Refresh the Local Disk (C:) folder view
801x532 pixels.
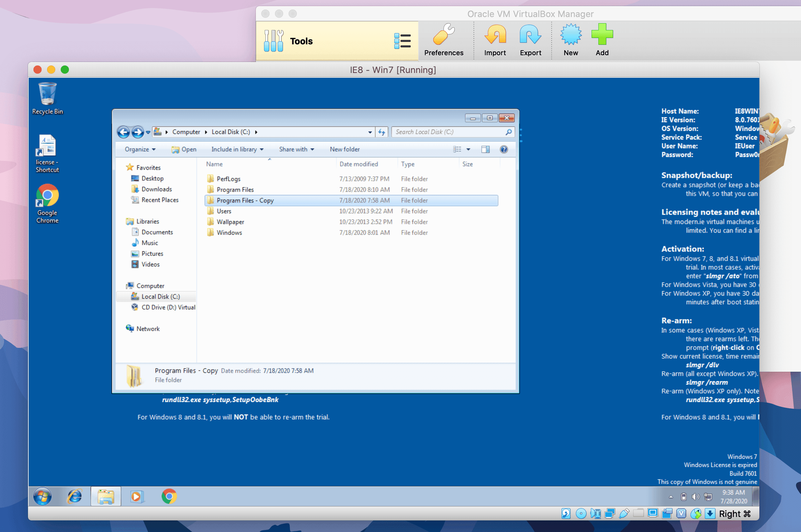point(381,132)
